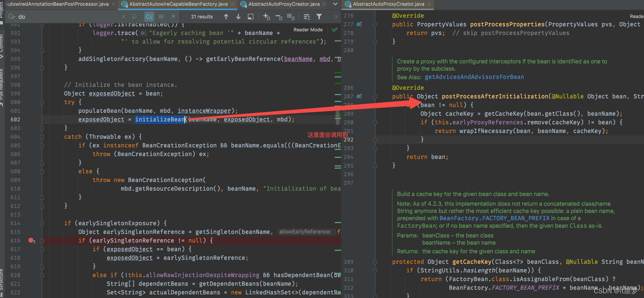This screenshot has height=298, width=644.
Task: Select all occurrences icon
Action: [x=291, y=17]
